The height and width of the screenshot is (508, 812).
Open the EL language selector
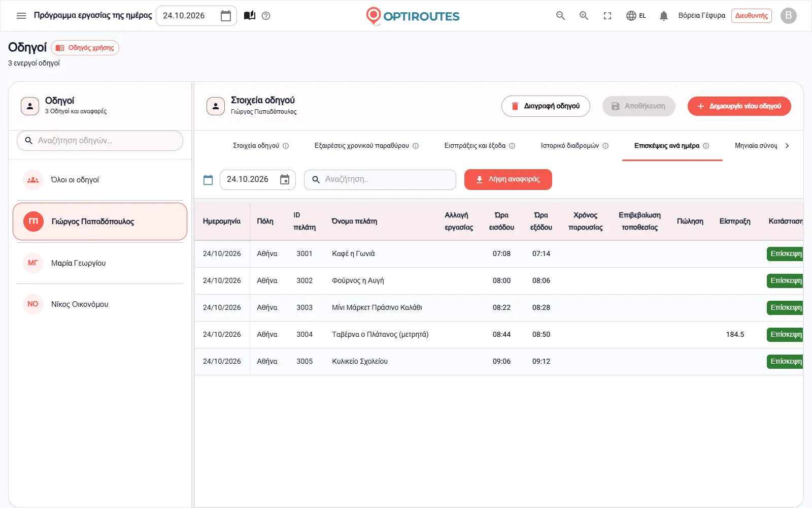tap(636, 16)
